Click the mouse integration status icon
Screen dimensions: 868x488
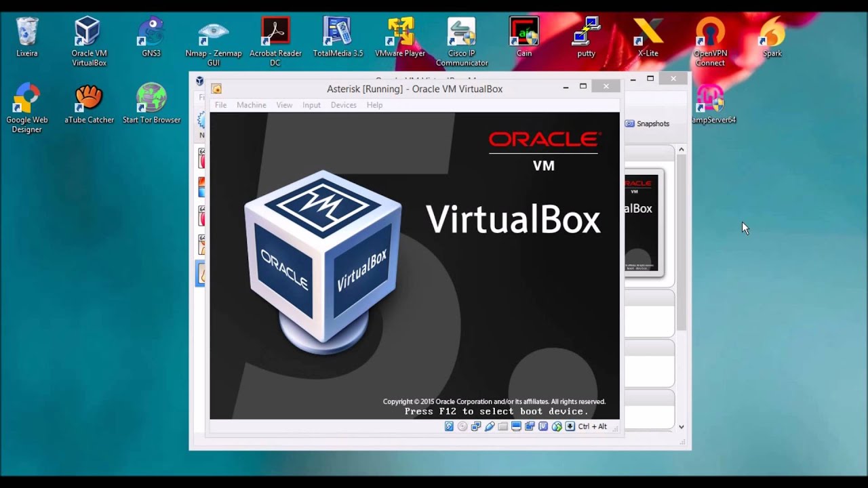557,426
